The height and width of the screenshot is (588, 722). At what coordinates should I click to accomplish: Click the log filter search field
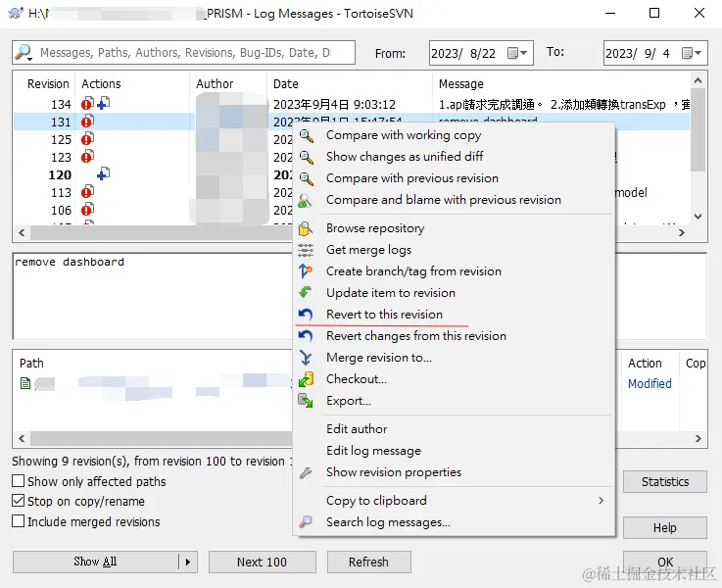pos(184,53)
